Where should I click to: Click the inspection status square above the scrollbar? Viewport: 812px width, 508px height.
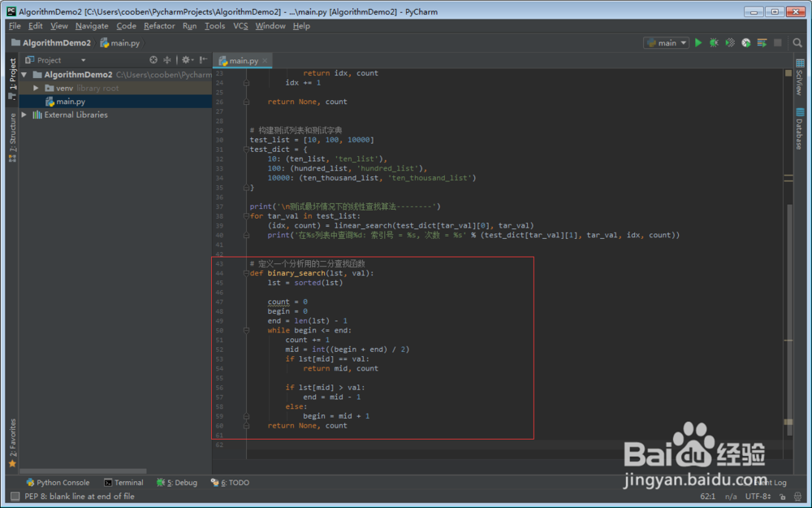click(788, 73)
